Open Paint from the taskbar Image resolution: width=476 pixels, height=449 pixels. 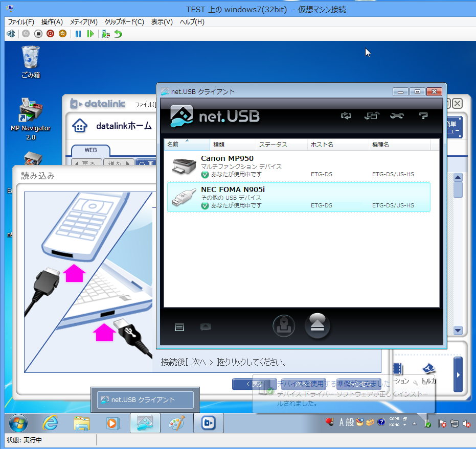tap(176, 423)
